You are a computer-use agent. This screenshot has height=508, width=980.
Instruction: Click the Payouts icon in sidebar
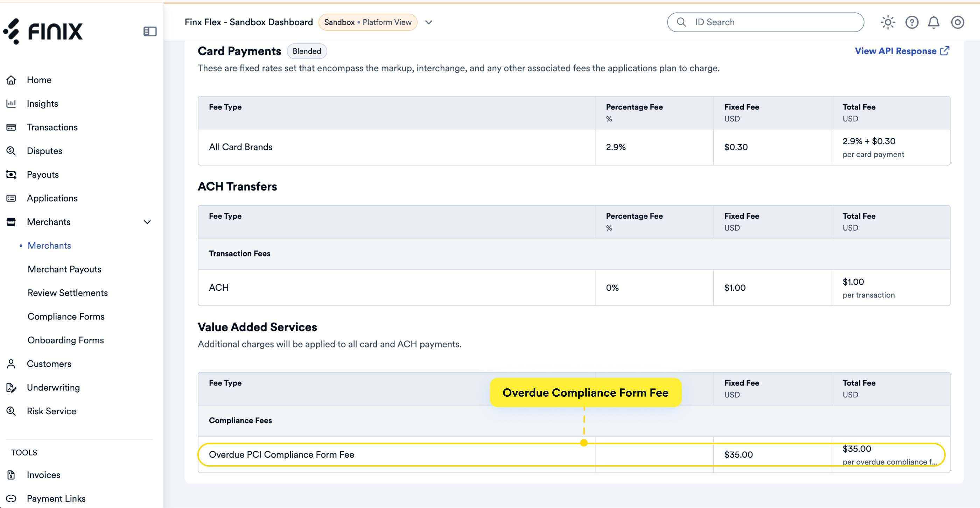click(11, 175)
